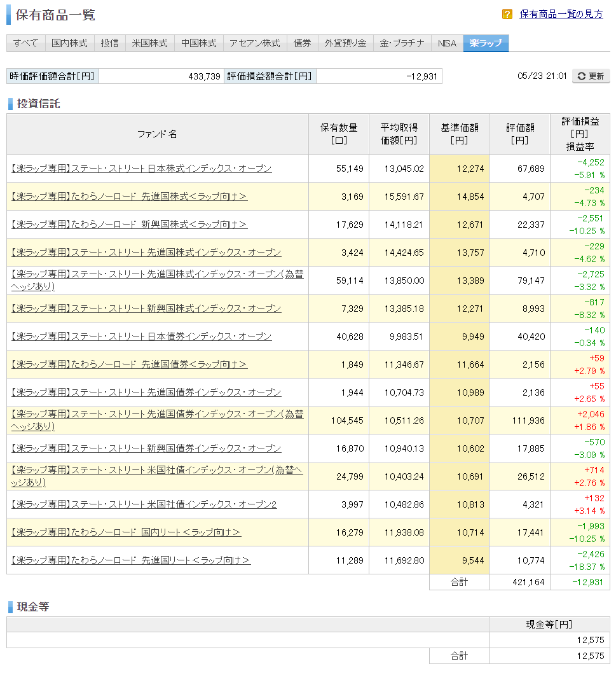This screenshot has height=680, width=616.
Task: Click the 平均取得価額[円] column header
Action: (x=399, y=134)
